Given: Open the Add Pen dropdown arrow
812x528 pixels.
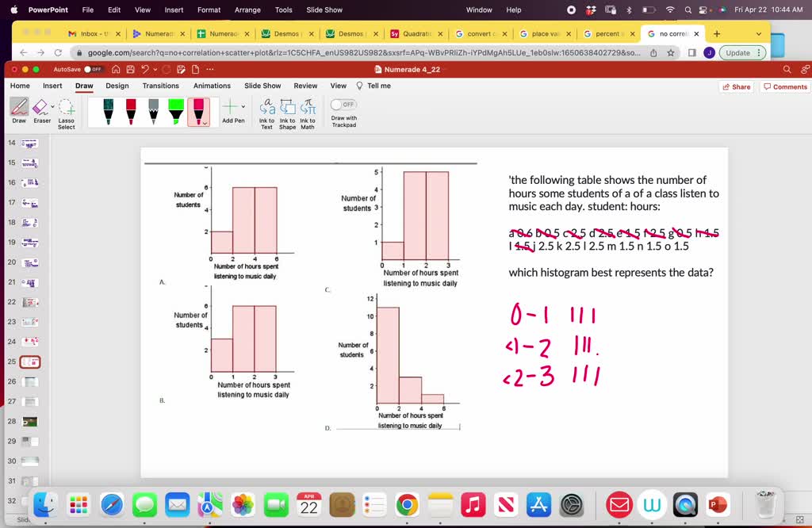Looking at the screenshot, I should [243, 107].
